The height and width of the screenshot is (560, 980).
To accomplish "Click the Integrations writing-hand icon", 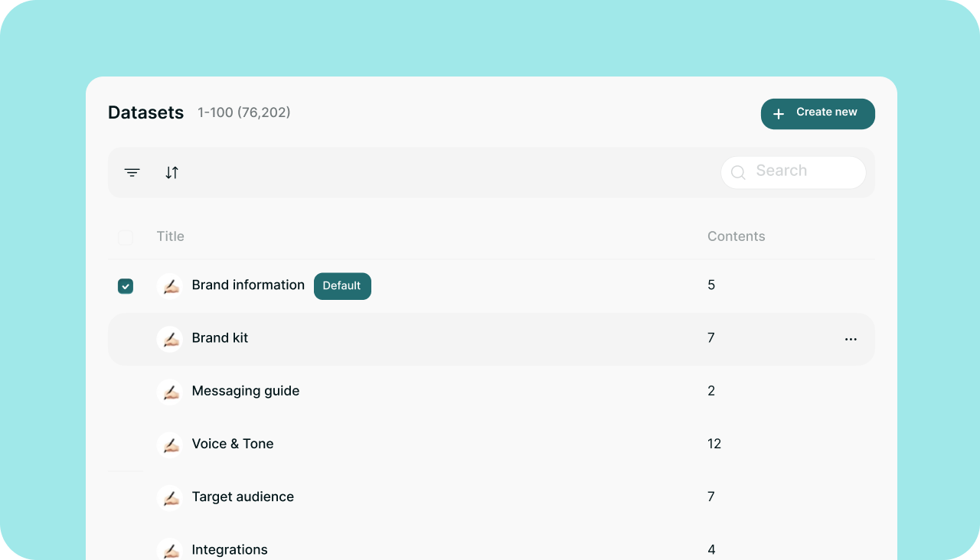I will click(x=170, y=549).
